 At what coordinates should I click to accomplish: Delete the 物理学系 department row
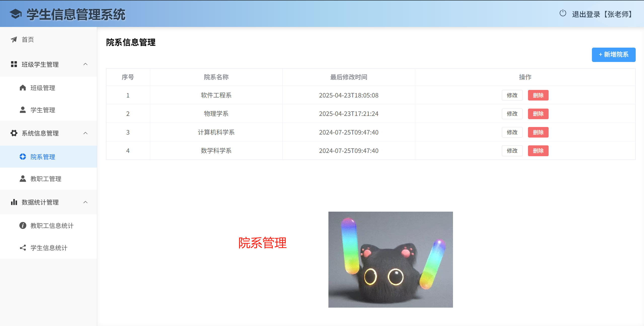[538, 114]
